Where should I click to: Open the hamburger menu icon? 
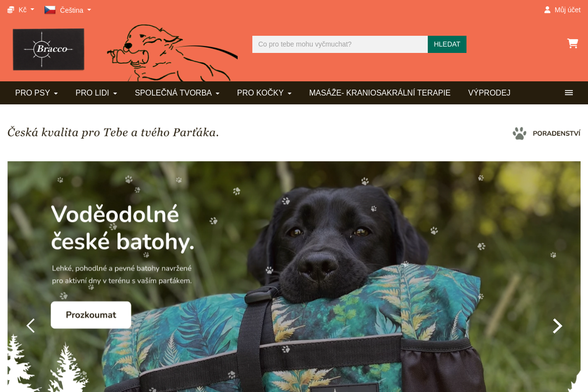point(569,93)
